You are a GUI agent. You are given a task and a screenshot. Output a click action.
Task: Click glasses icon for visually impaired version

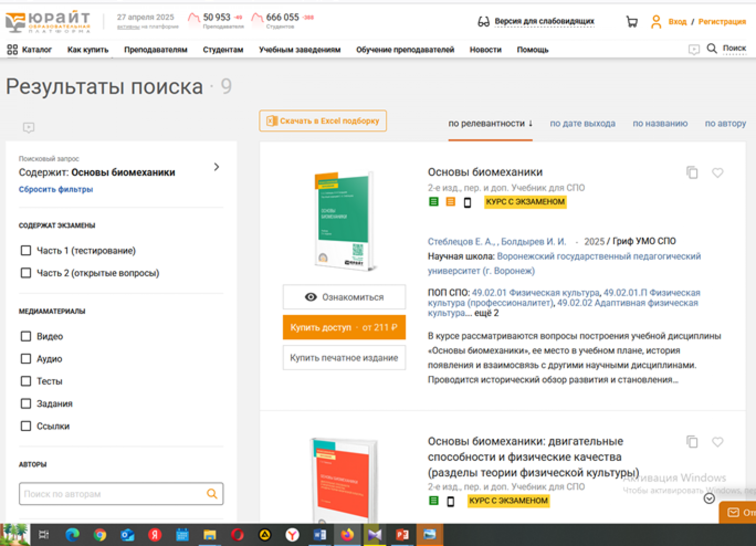point(483,22)
